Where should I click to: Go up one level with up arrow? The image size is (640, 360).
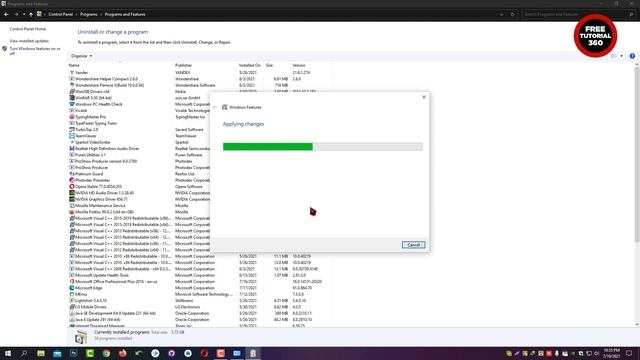pyautogui.click(x=31, y=14)
